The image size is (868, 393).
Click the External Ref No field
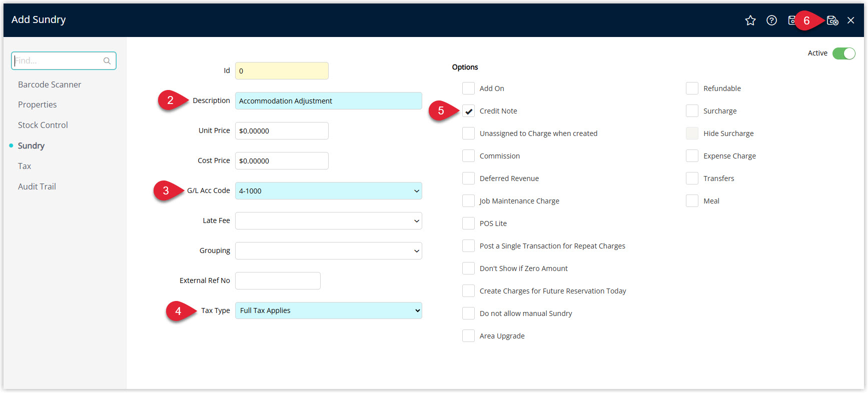(x=278, y=281)
